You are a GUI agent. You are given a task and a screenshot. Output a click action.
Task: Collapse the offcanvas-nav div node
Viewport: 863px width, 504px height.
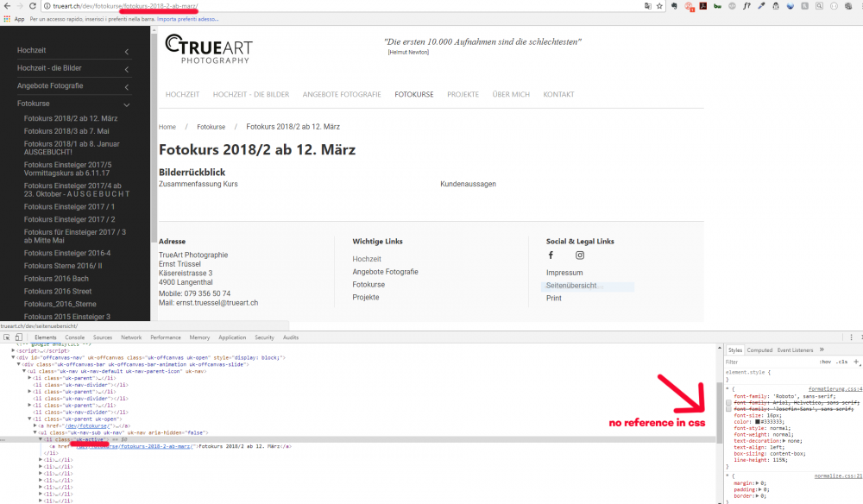click(x=13, y=357)
